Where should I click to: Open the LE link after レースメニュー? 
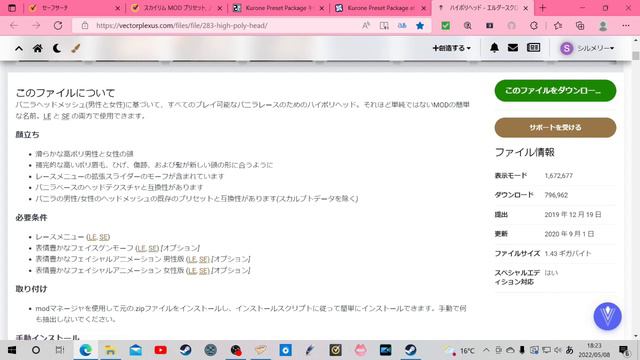point(92,237)
